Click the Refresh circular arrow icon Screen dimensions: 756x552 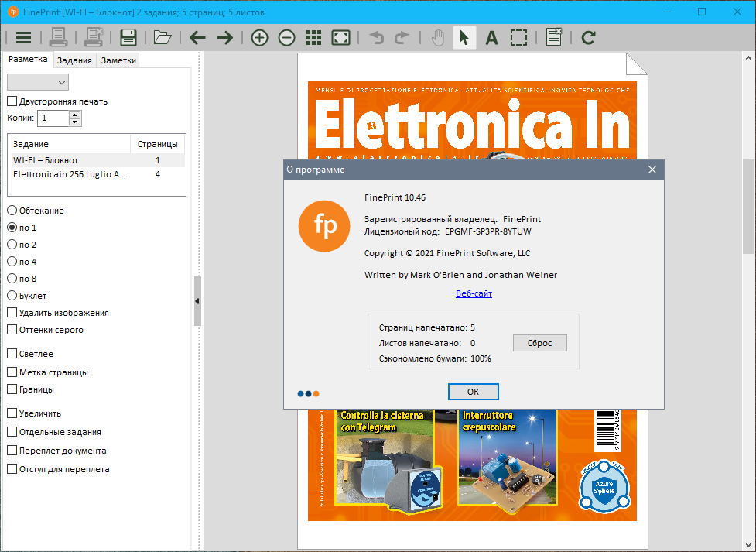pos(588,37)
